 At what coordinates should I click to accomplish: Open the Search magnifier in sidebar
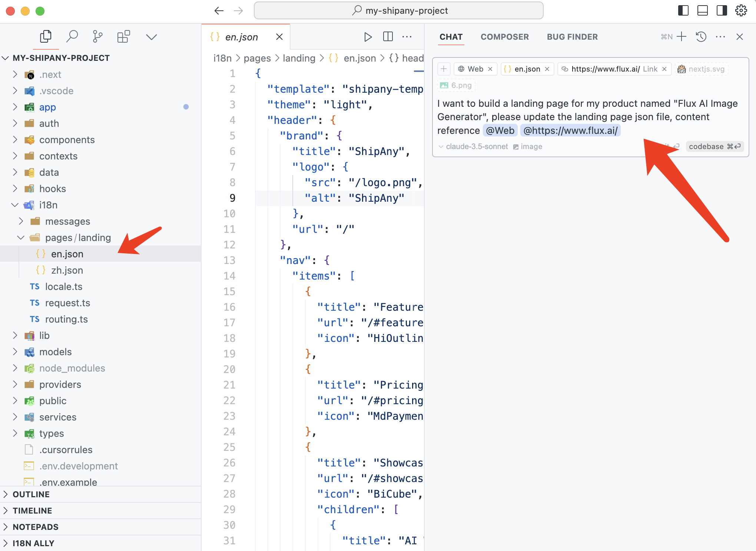(x=72, y=36)
